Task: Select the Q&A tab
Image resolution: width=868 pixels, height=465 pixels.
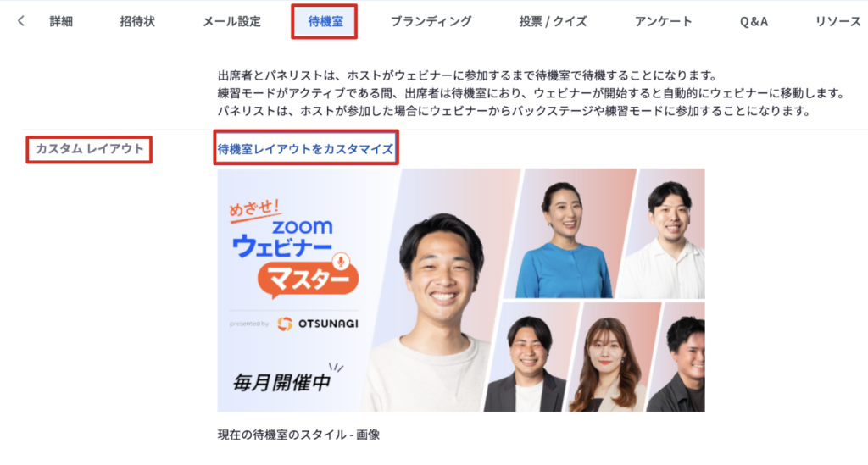Action: coord(754,21)
